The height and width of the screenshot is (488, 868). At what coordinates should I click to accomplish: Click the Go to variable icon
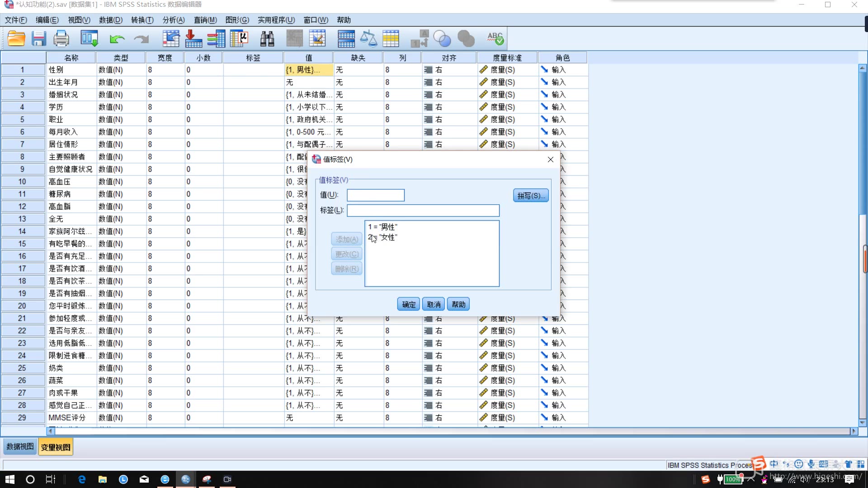pyautogui.click(x=193, y=39)
